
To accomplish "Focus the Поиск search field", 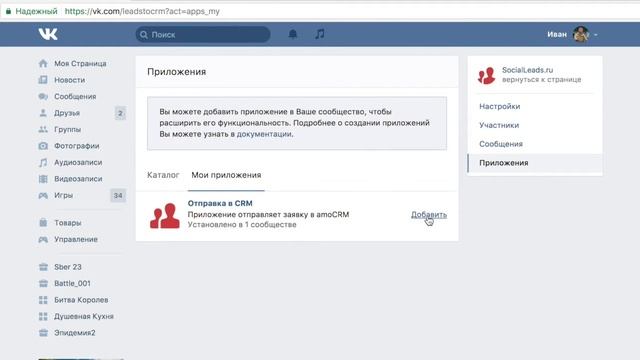I will [203, 35].
